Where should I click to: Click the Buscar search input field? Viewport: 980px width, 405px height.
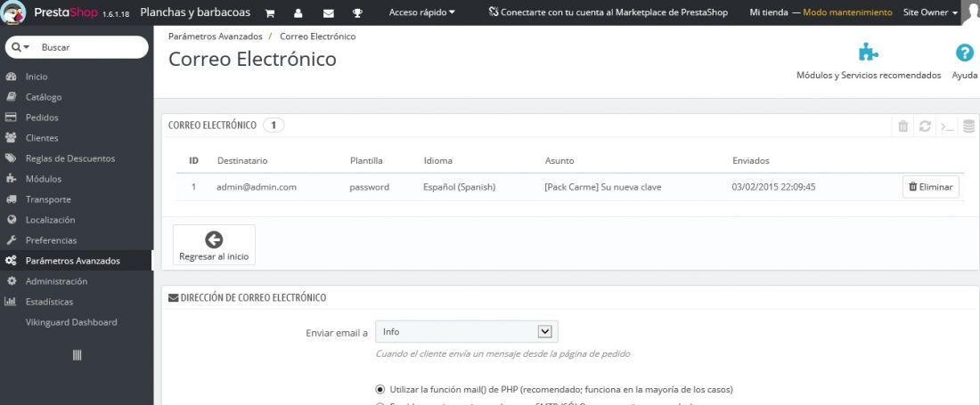[91, 47]
